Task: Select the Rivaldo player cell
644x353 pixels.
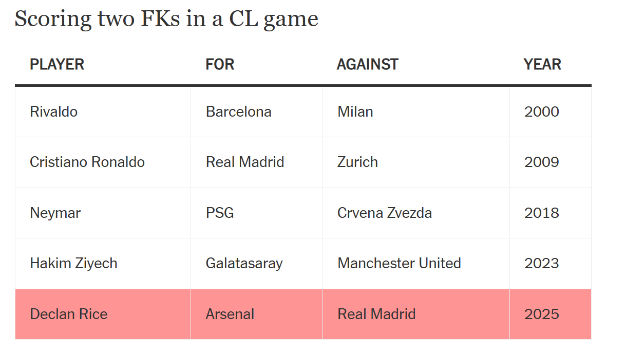Action: pos(103,112)
